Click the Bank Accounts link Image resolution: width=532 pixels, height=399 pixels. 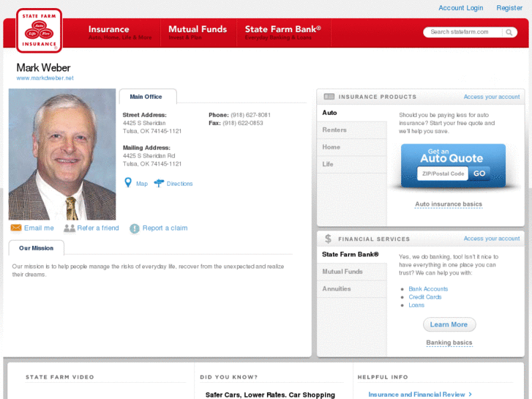pyautogui.click(x=428, y=289)
